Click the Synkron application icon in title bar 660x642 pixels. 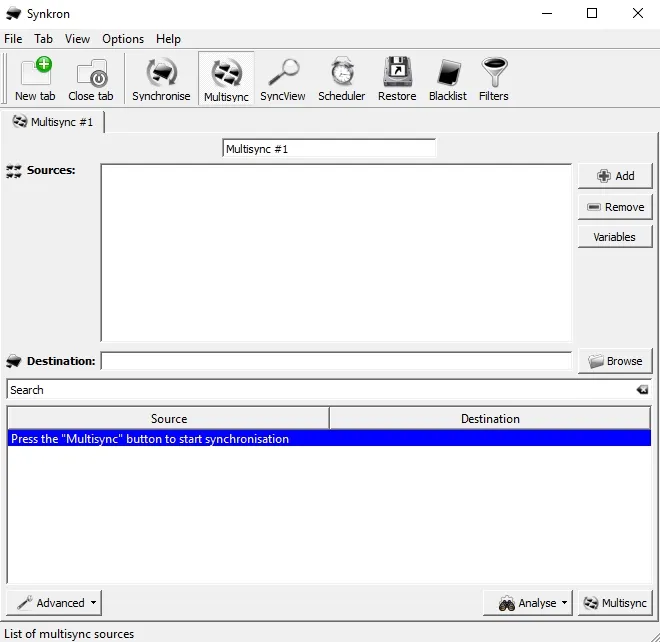[13, 13]
